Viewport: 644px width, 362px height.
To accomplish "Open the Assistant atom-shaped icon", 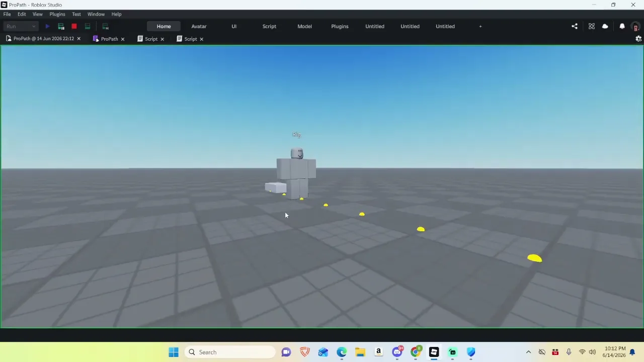I will point(592,26).
